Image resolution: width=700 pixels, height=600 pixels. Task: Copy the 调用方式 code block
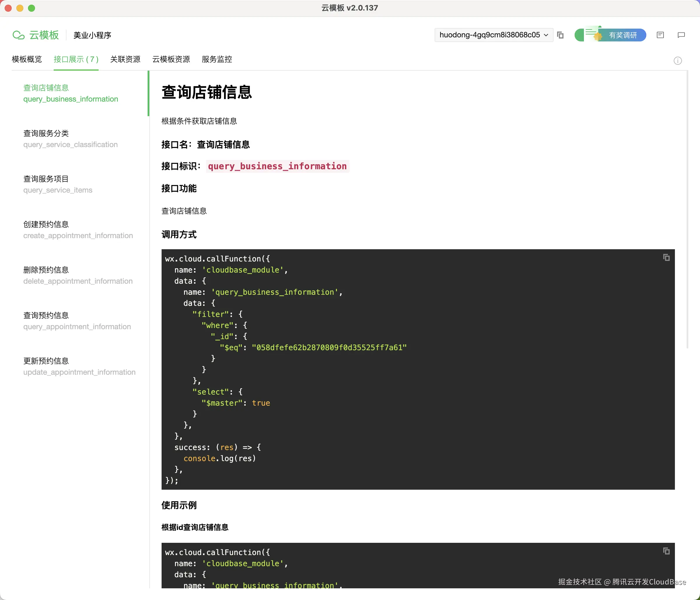point(666,258)
